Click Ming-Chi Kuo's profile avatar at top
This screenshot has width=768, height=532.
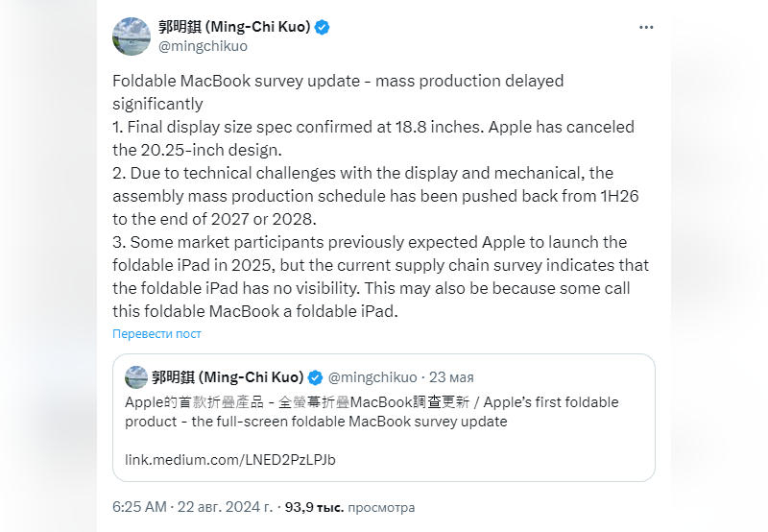pyautogui.click(x=132, y=36)
